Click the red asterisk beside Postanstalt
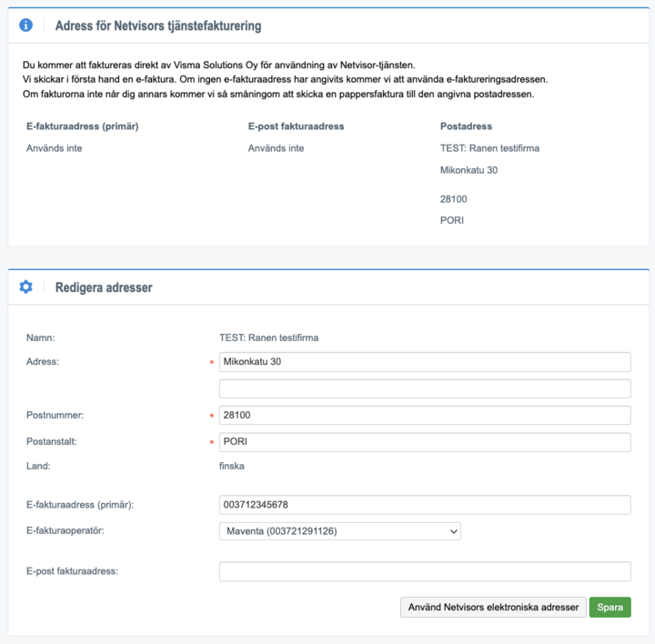 pyautogui.click(x=211, y=442)
